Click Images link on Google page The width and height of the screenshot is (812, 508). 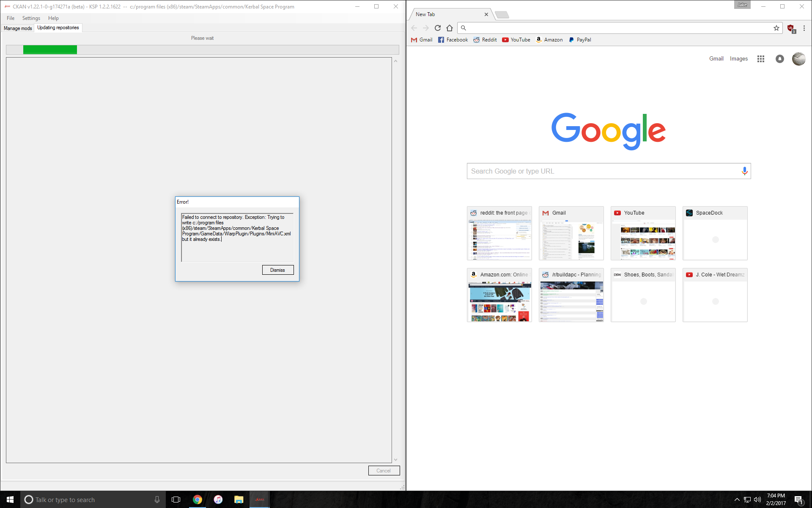tap(739, 59)
